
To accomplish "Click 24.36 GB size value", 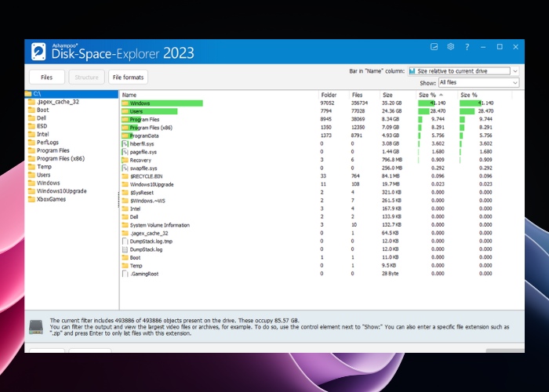I will click(x=392, y=111).
